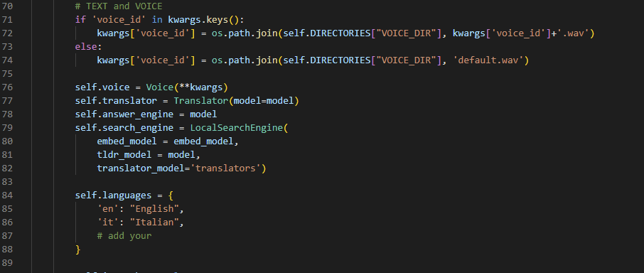644x273 pixels.
Task: Click line number 70 in the gutter
Action: pyautogui.click(x=7, y=6)
